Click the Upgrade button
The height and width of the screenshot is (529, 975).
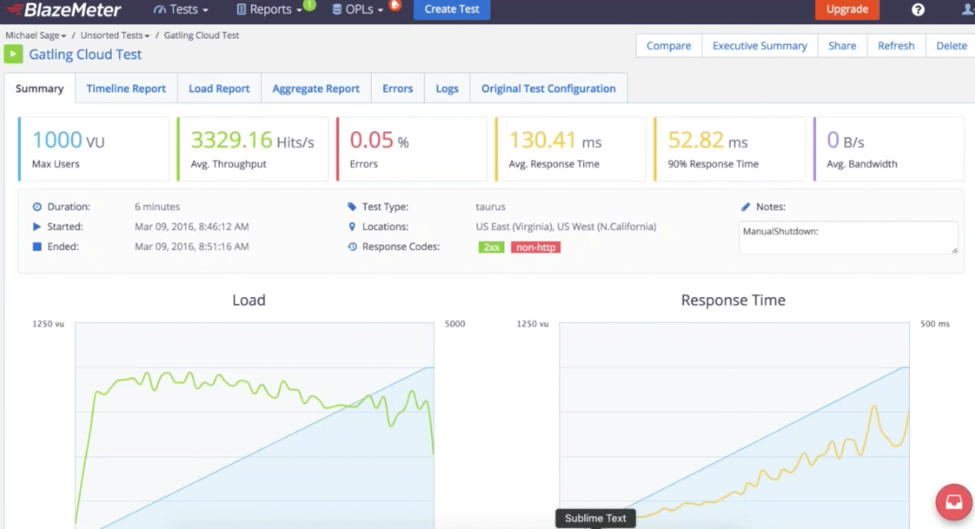coord(847,9)
